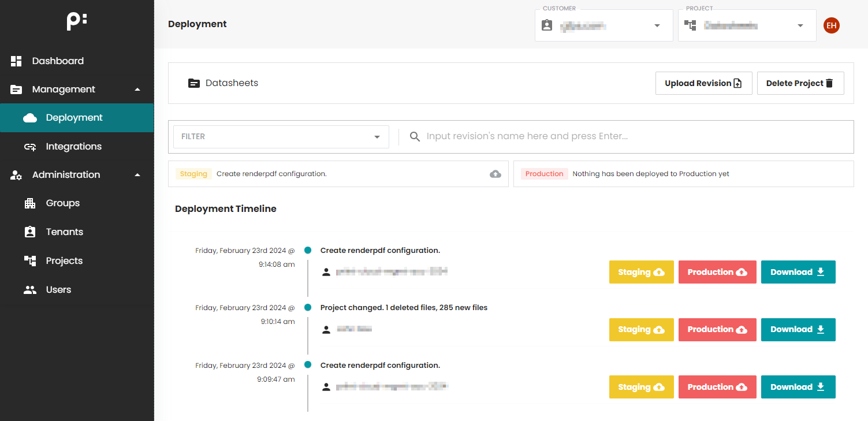Click the cloud icon on the Staging banner

click(495, 173)
